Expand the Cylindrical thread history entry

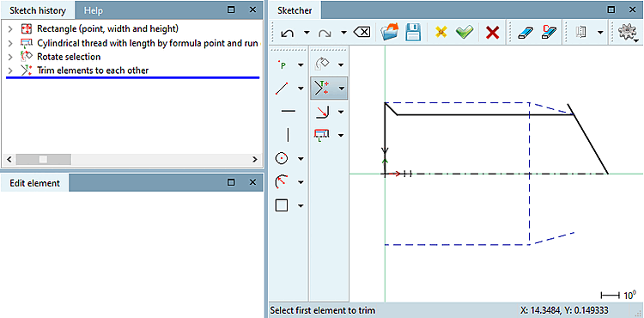[10, 43]
